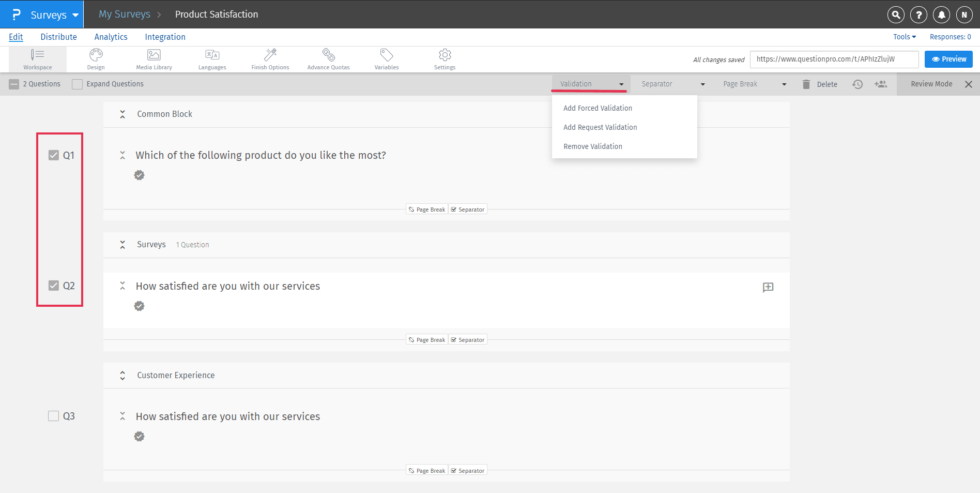Viewport: 980px width, 493px height.
Task: Collapse the Q3 question chevron
Action: click(122, 416)
